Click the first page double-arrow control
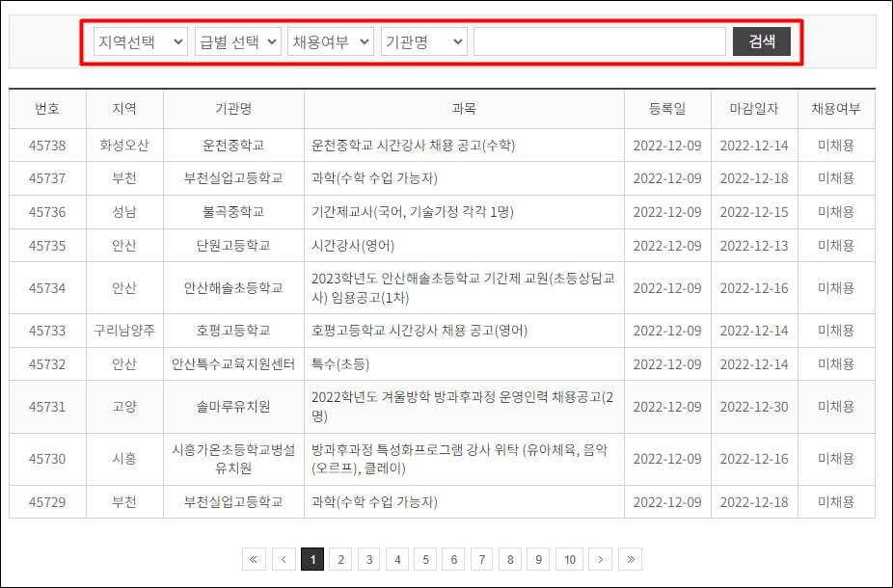Viewport: 893px width, 588px height. pos(254,559)
